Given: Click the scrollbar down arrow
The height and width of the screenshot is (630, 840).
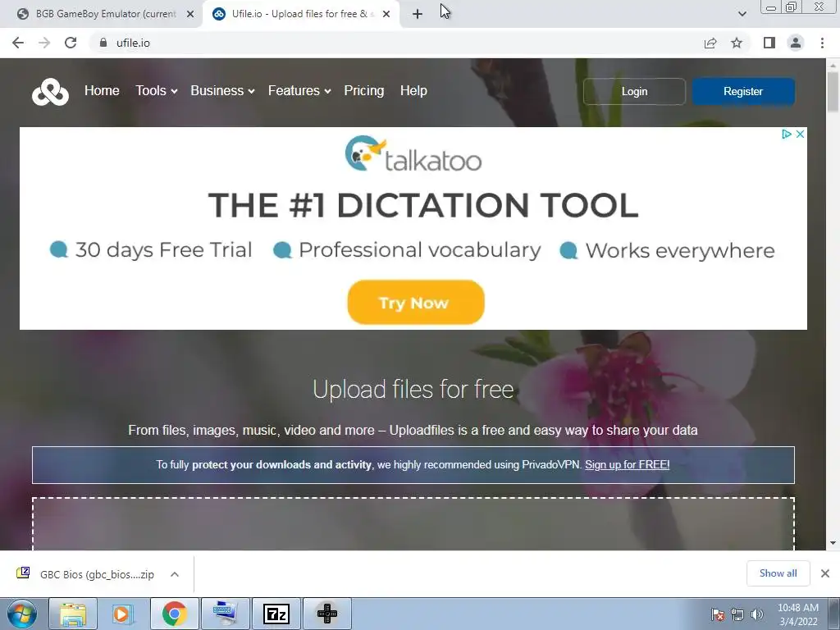Looking at the screenshot, I should coord(833,543).
